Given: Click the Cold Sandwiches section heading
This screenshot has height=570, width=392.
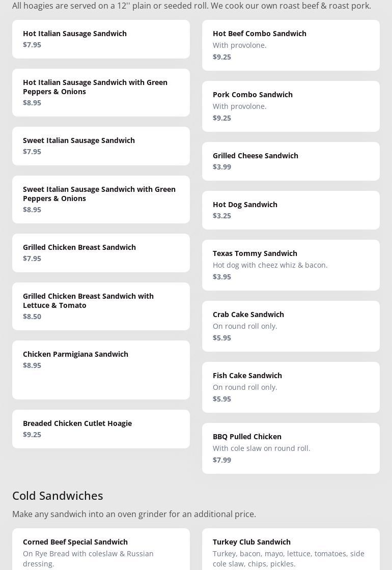Looking at the screenshot, I should [58, 495].
